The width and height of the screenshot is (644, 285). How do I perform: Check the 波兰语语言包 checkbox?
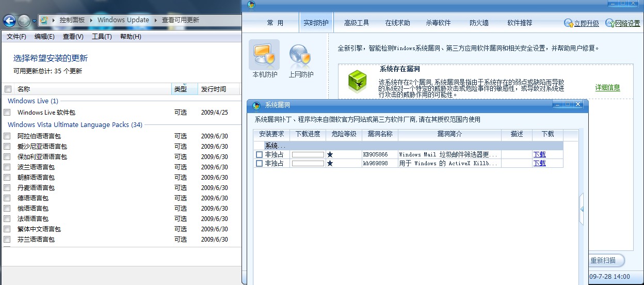(x=7, y=167)
